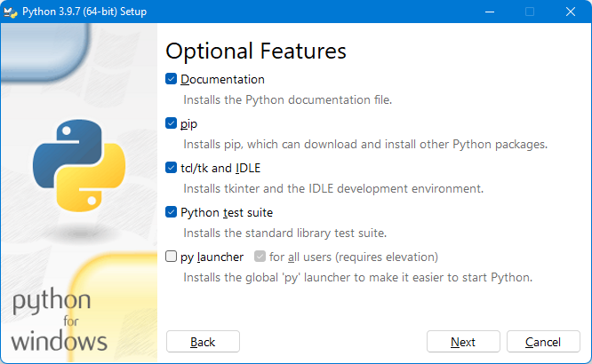
Task: Click the Optional Features heading
Action: (256, 51)
